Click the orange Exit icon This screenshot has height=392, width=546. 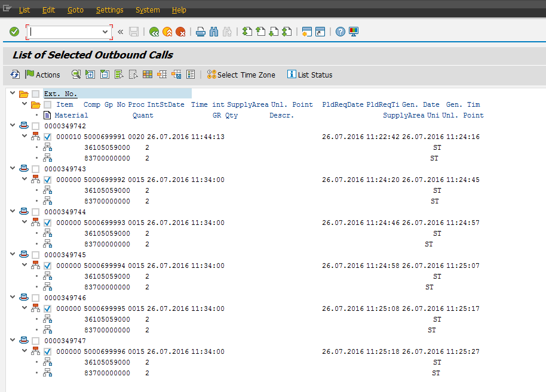[x=167, y=32]
